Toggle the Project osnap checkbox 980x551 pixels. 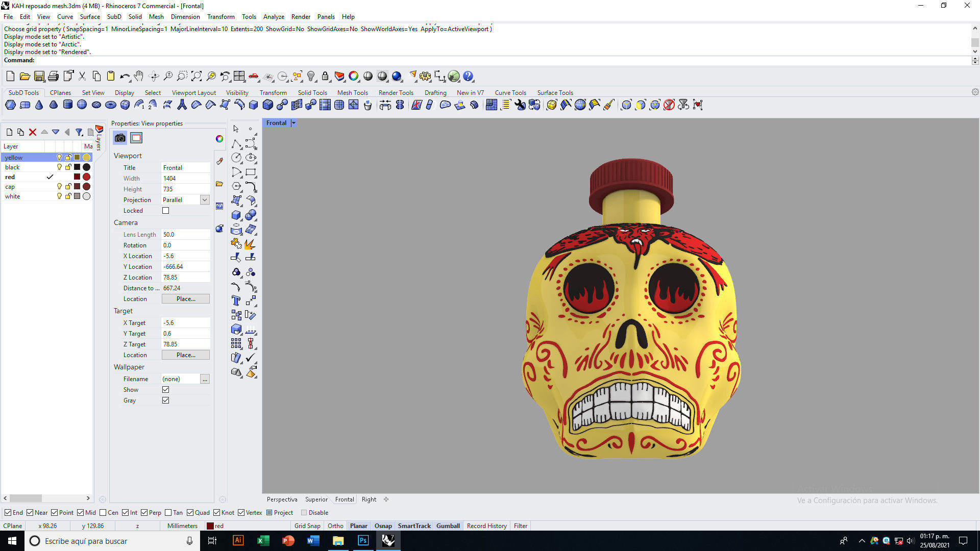point(269,513)
